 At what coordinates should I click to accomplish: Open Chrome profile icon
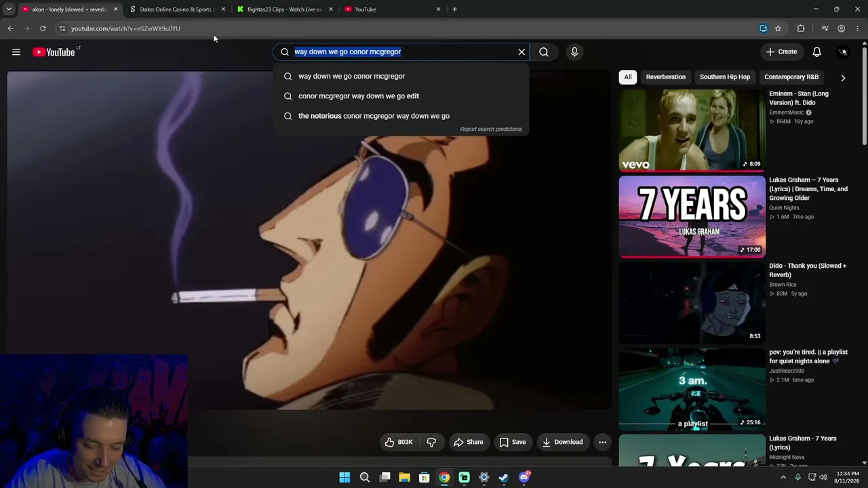[x=842, y=28]
